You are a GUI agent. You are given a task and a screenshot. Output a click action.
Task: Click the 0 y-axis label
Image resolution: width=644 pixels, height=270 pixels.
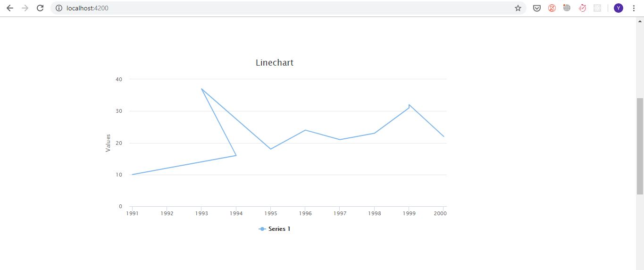120,206
